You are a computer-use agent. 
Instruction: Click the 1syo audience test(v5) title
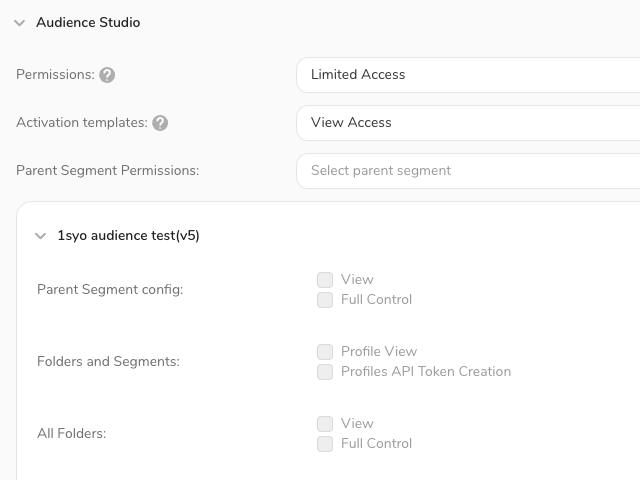point(128,236)
